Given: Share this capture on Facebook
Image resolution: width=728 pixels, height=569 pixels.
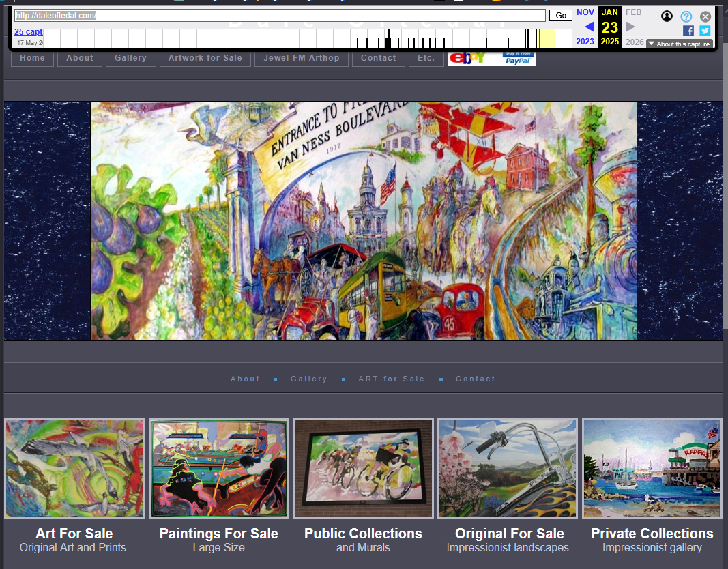Looking at the screenshot, I should click(688, 30).
